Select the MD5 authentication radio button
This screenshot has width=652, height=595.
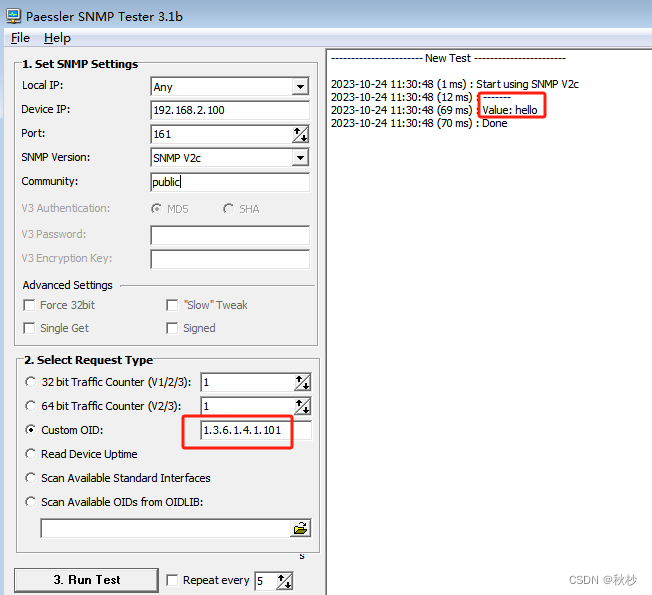click(x=156, y=209)
